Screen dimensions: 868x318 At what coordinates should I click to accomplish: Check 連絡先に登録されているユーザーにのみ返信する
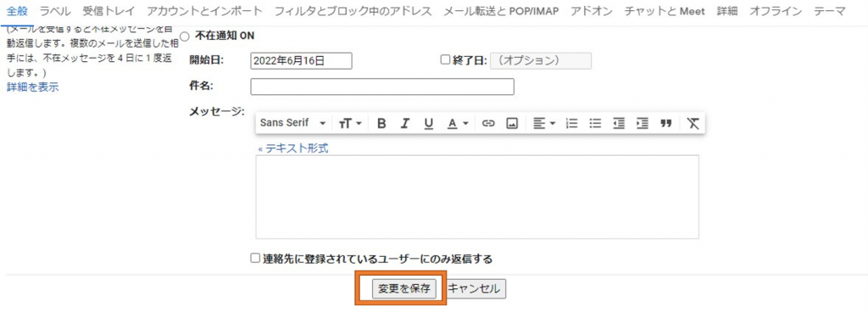(254, 258)
